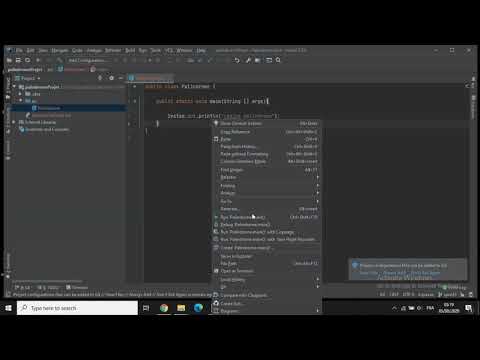Choose Column Selection Mode in context menu

pyautogui.click(x=267, y=162)
